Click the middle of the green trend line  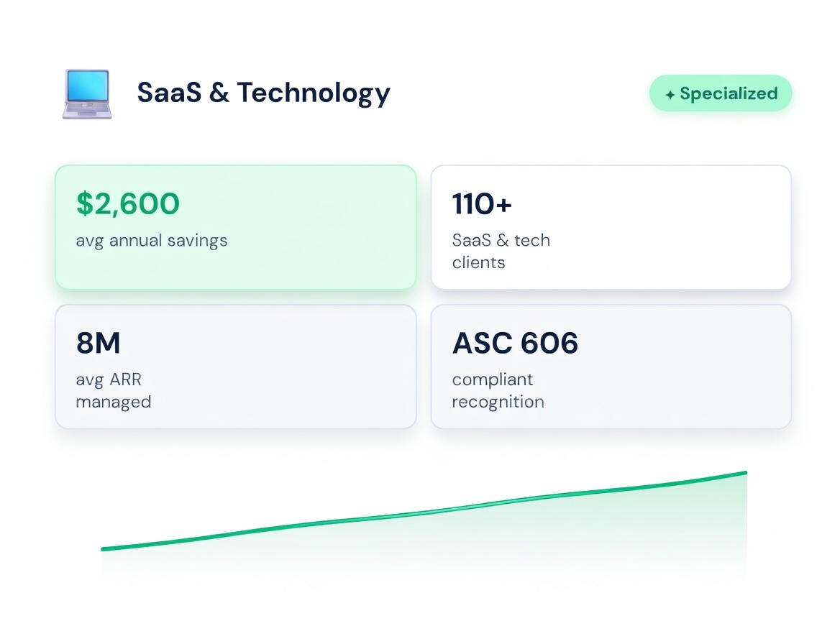pyautogui.click(x=424, y=512)
